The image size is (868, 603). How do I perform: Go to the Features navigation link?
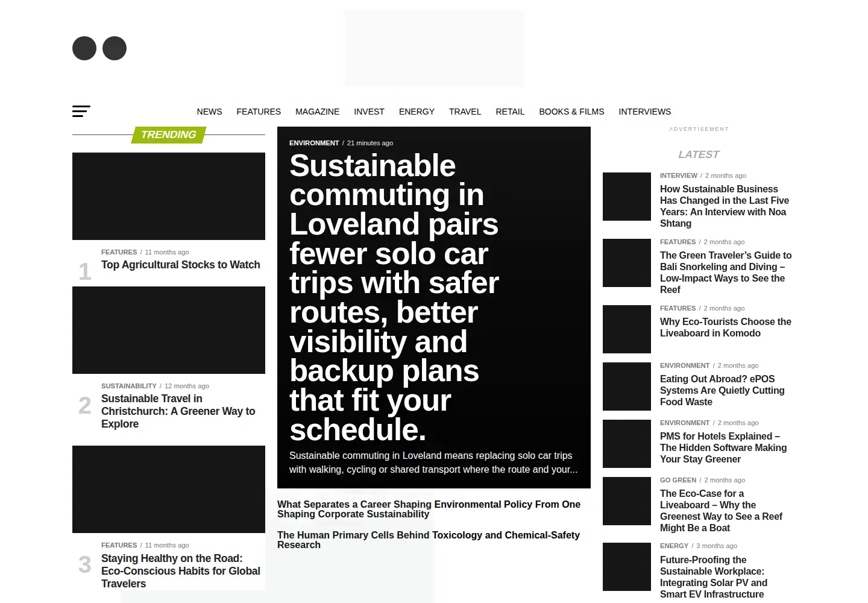click(259, 112)
